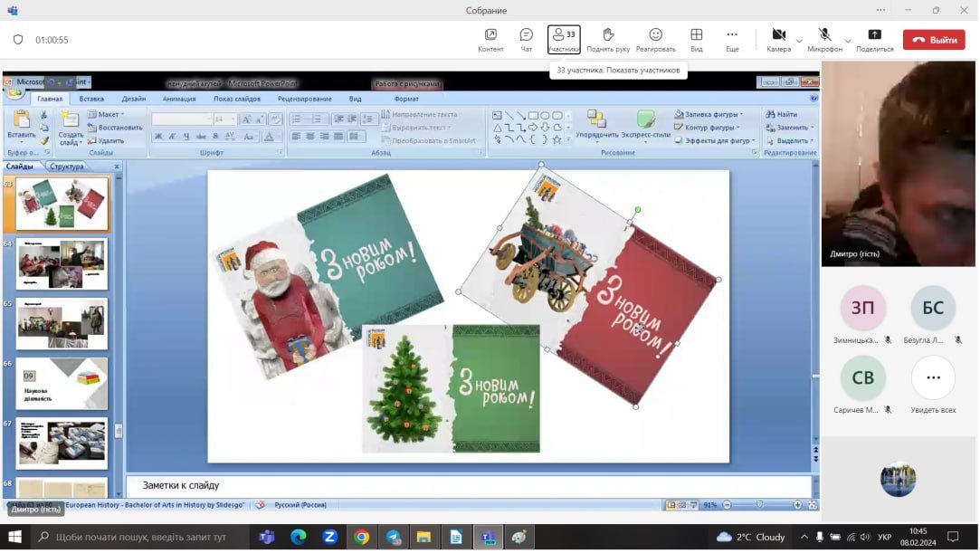Open the Формат ribbon tab
This screenshot has height=553, width=980.
[x=406, y=99]
